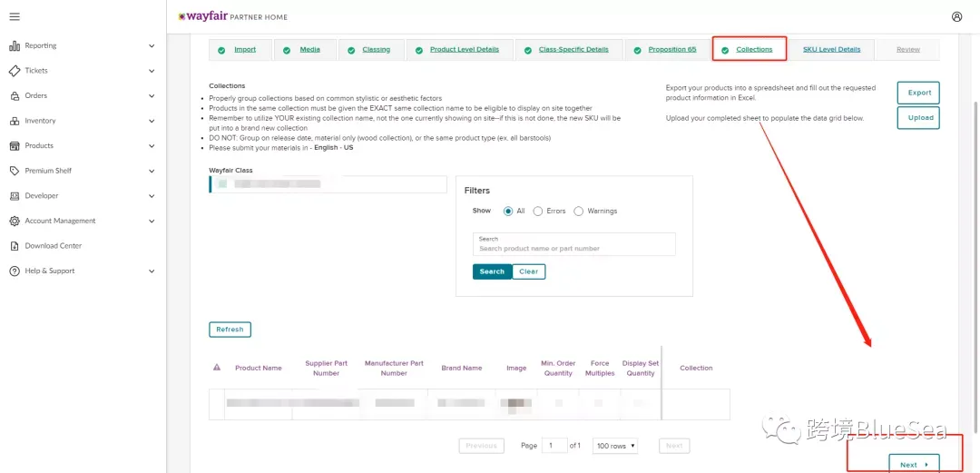
Task: Click the vertical page scrollbar
Action: pyautogui.click(x=975, y=266)
